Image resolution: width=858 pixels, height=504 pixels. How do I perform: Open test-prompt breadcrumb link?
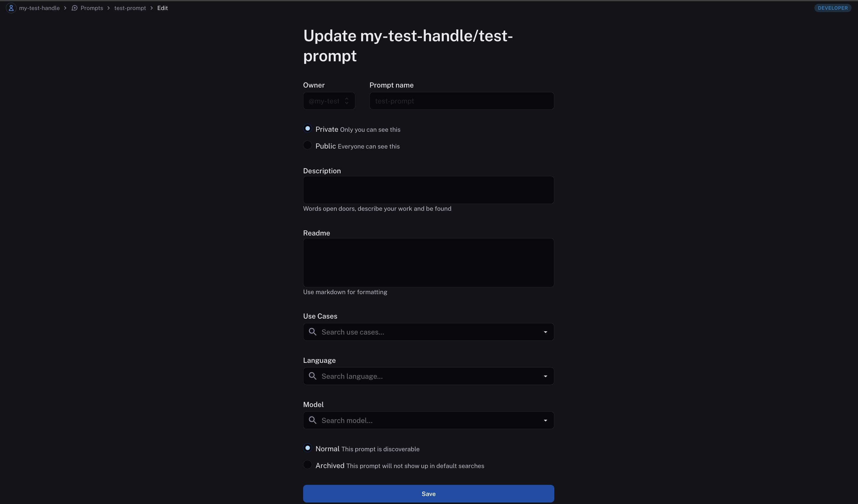[x=130, y=8]
